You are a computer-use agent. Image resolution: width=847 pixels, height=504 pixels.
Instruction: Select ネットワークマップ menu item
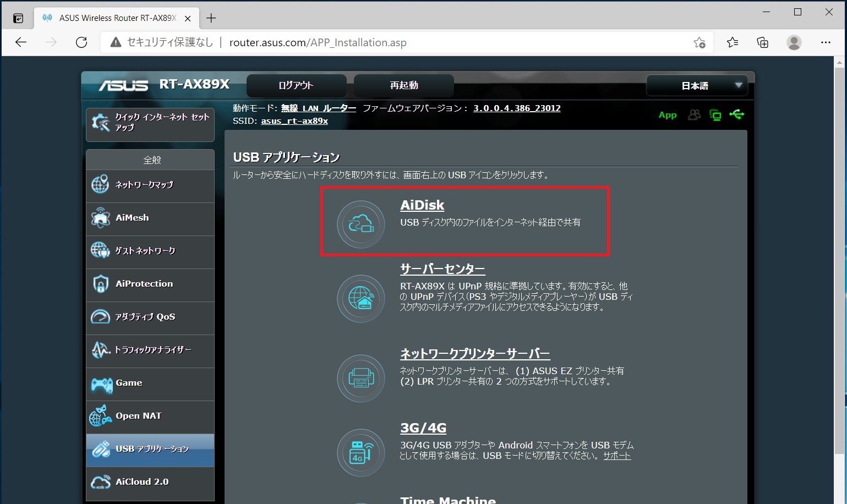[150, 186]
